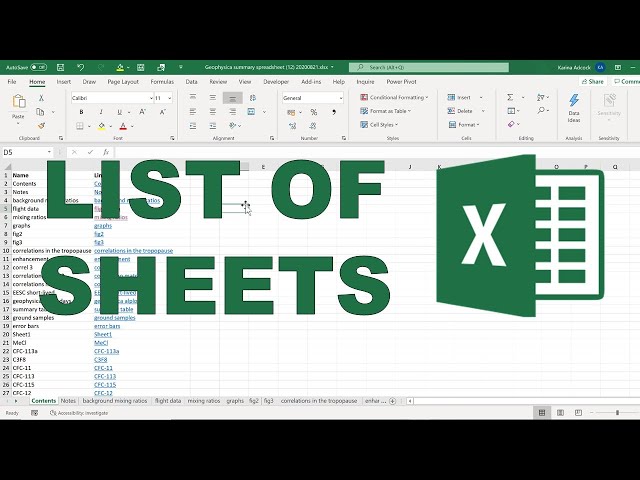Open the Insert ribbon tab
The width and height of the screenshot is (640, 480).
64,82
